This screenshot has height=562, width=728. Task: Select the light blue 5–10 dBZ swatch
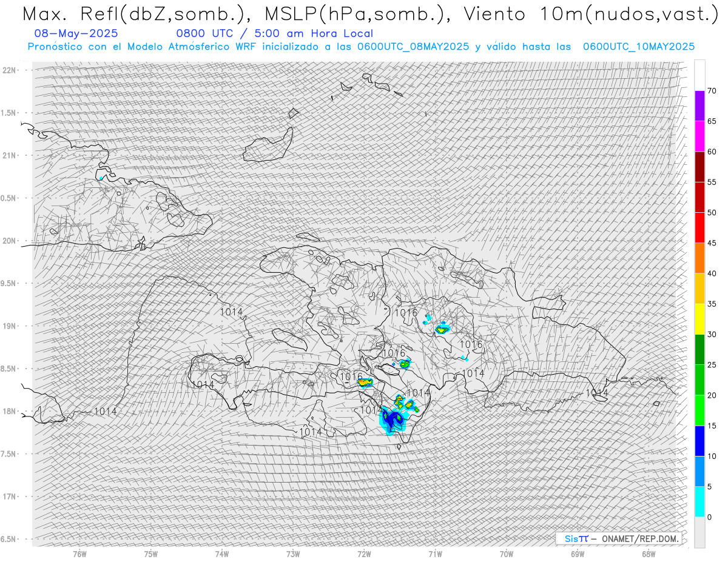(699, 471)
